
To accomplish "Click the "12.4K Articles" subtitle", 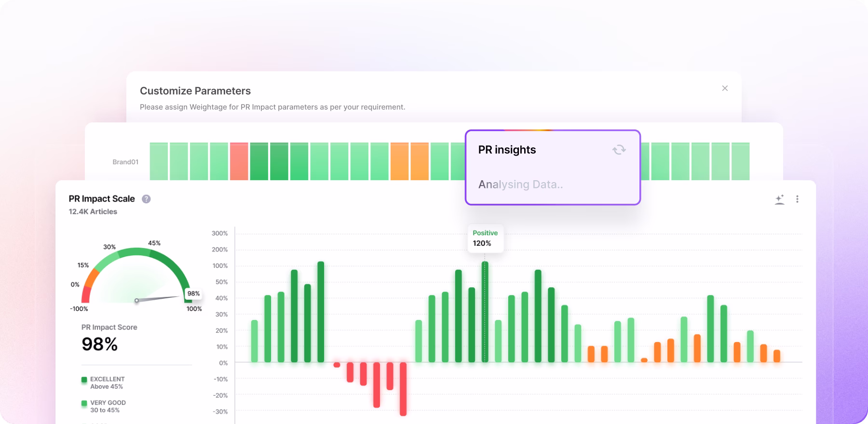I will pos(93,212).
